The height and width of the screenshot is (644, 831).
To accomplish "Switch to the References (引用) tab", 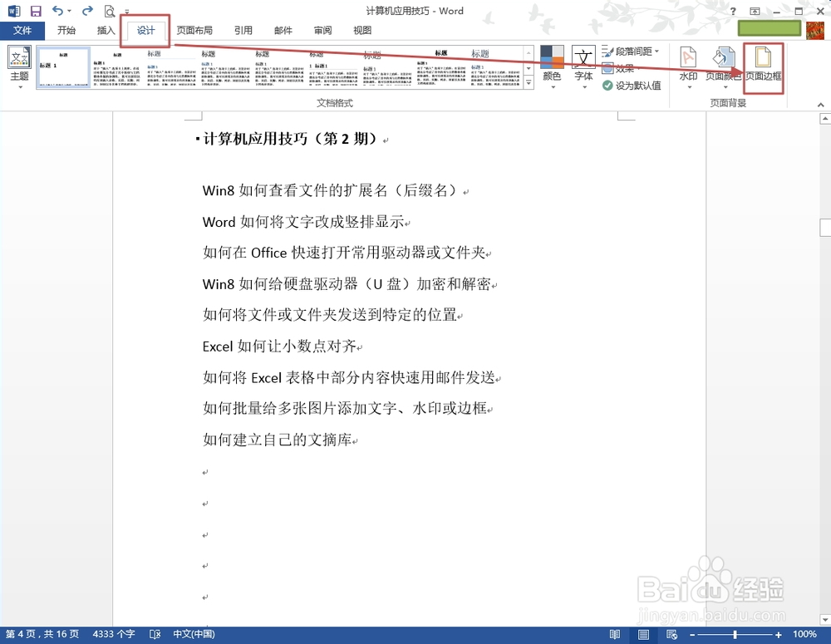I will click(243, 30).
